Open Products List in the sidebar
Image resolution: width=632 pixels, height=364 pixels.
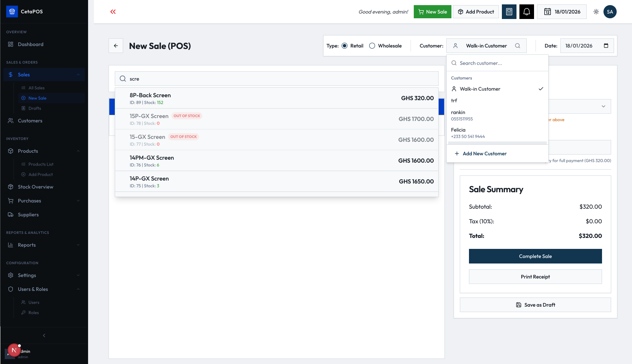41,164
